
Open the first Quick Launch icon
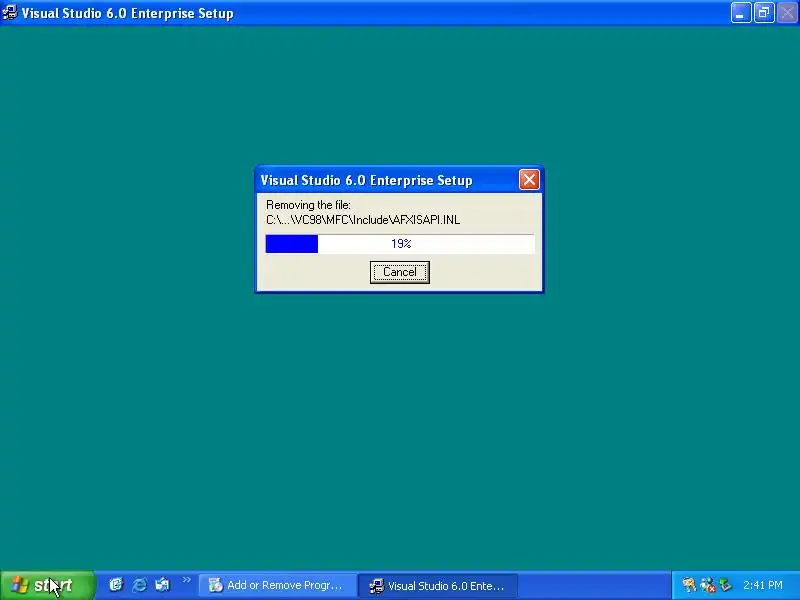click(x=116, y=584)
